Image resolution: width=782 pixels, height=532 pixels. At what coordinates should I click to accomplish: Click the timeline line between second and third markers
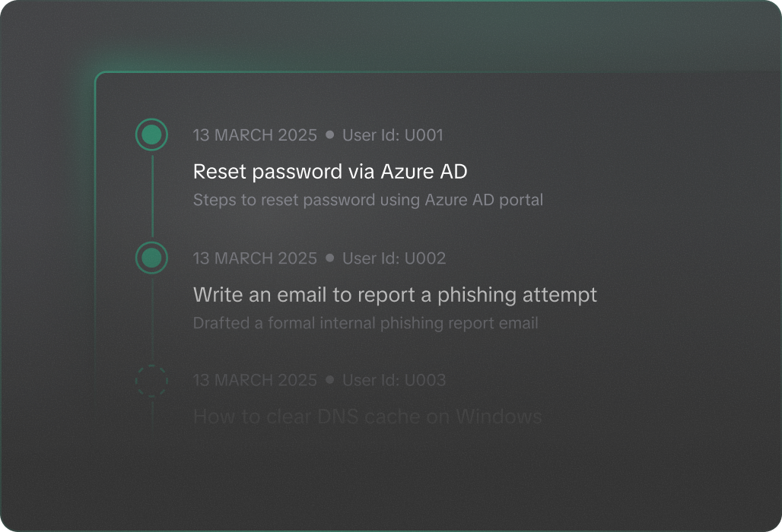pos(152,319)
